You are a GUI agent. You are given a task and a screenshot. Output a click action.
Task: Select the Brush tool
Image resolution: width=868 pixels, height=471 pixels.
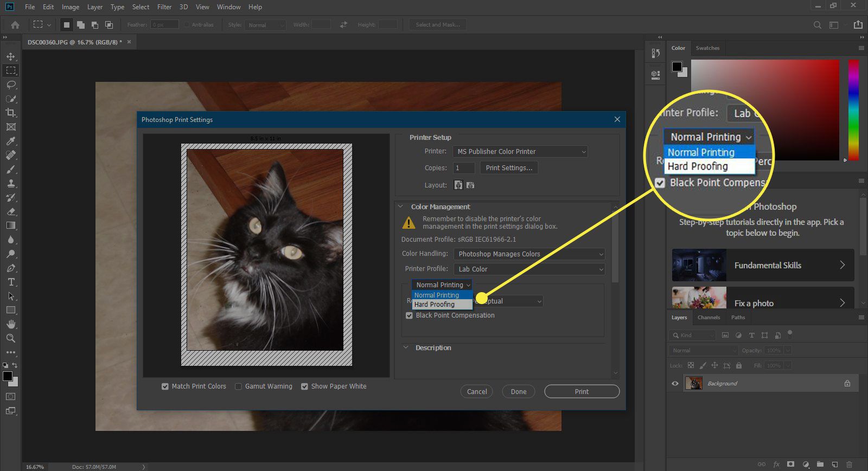coord(10,169)
